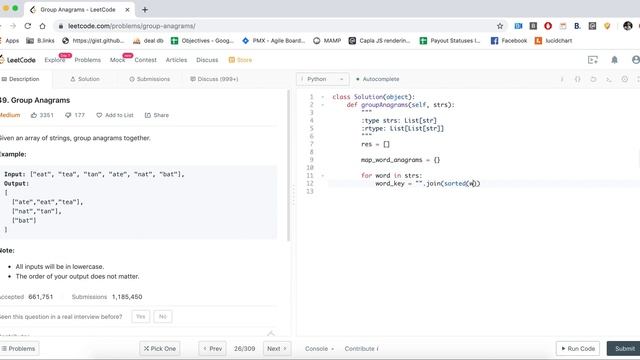Image resolution: width=640 pixels, height=360 pixels.
Task: Click the thumbs-down dislike icon showing 177
Action: pos(68,115)
